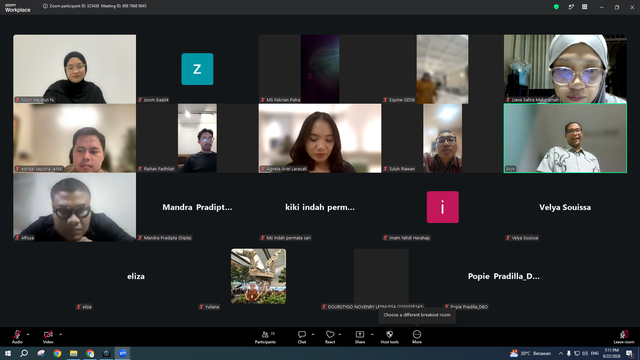Open audio options caret beside Audio

click(28, 334)
